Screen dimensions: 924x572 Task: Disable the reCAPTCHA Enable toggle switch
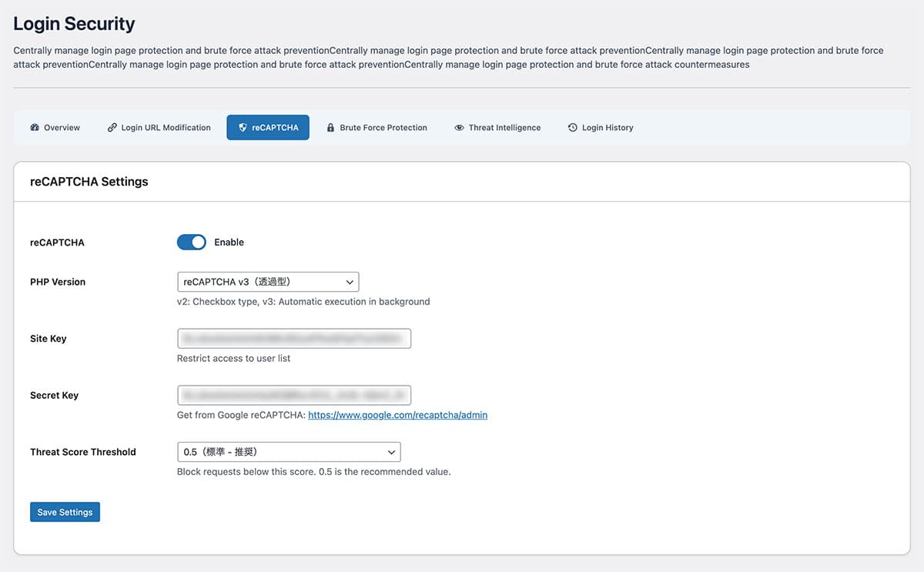point(192,243)
